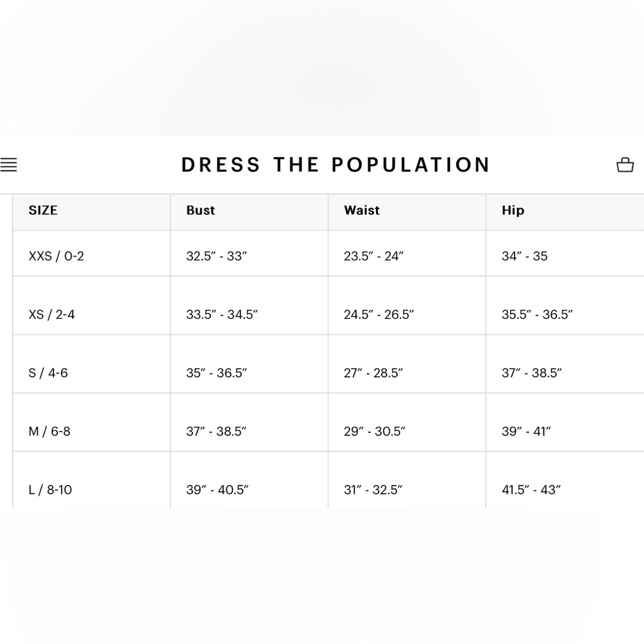This screenshot has width=644, height=644.
Task: Open the hamburger menu icon
Action: pyautogui.click(x=8, y=165)
